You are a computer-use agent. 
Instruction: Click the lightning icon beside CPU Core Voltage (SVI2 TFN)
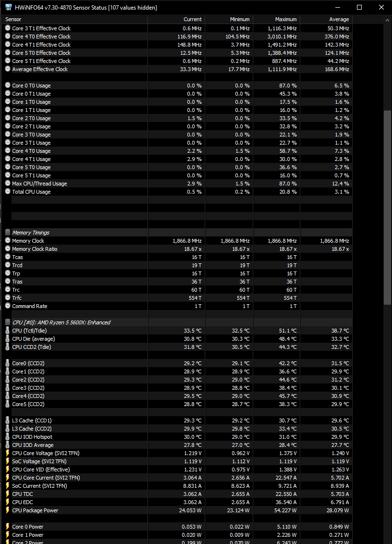pos(8,453)
